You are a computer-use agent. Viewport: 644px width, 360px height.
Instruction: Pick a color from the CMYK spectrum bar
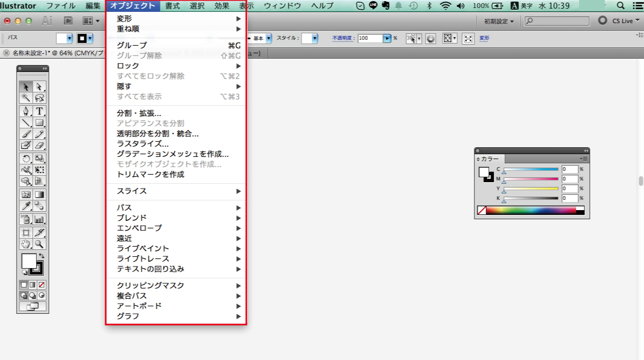[x=531, y=211]
